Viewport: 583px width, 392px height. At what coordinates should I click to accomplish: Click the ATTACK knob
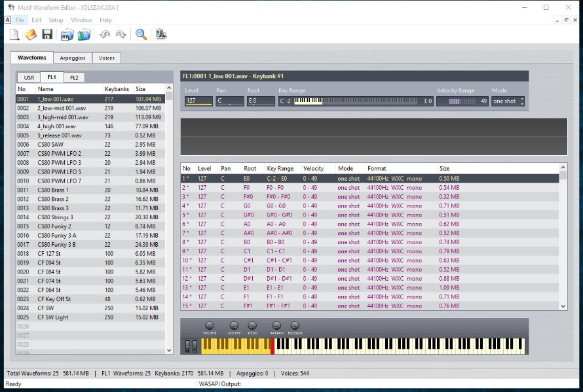pos(276,325)
